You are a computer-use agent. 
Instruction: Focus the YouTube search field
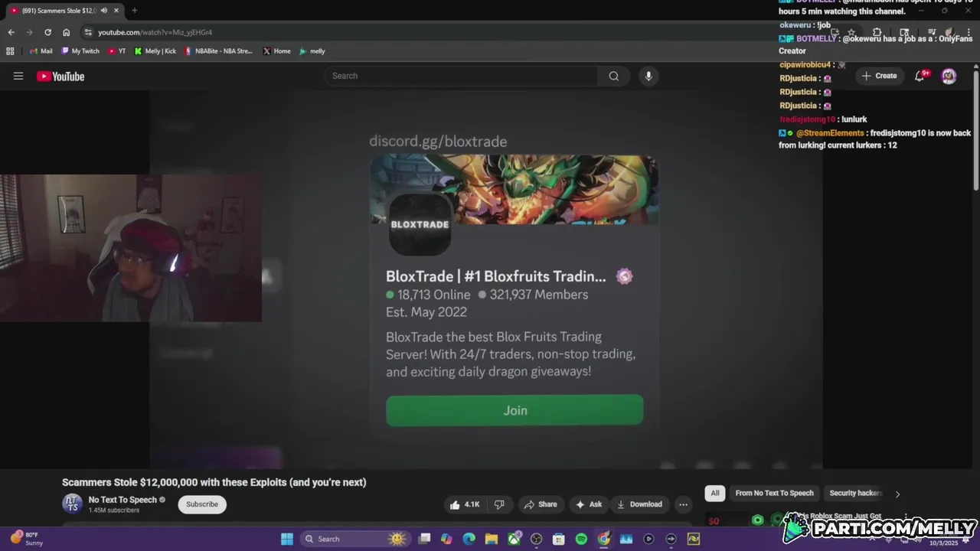[461, 76]
